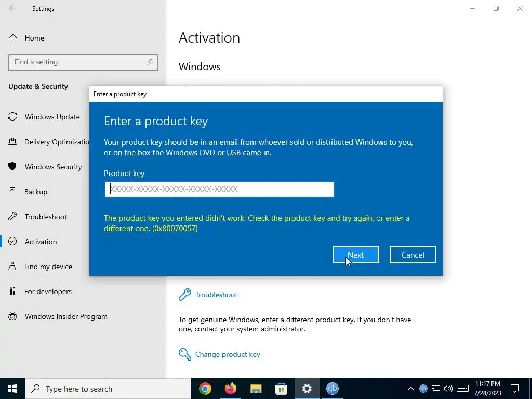Focus the taskbar Type here to search box

pos(108,389)
